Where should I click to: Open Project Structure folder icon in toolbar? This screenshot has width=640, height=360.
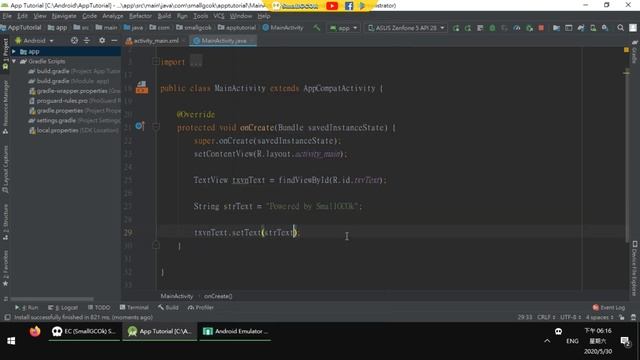(556, 28)
